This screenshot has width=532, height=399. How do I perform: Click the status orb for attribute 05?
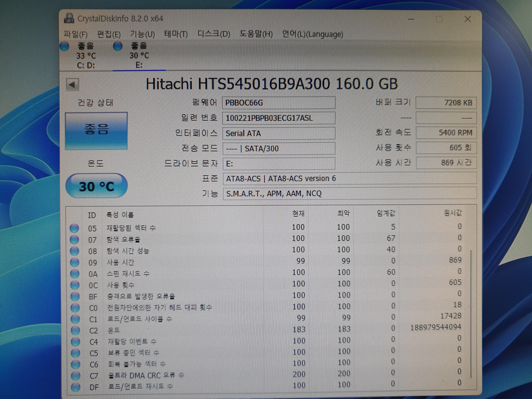[x=74, y=228]
